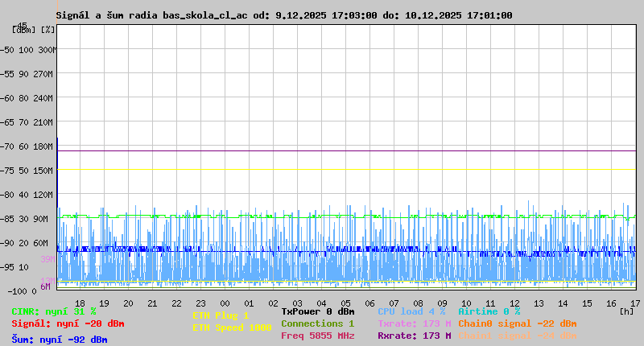
Task: Click the 'Rxrate: 173 M' legend text
Action: (415, 336)
